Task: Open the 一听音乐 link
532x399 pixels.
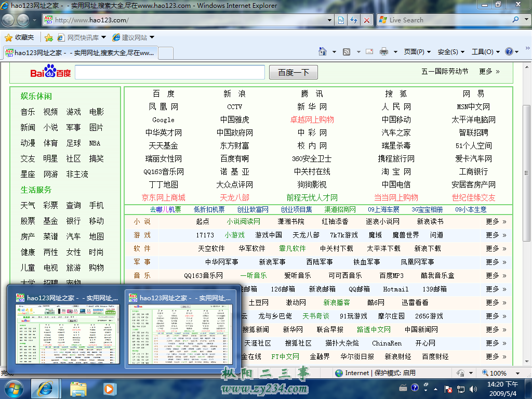Action: coord(254,275)
